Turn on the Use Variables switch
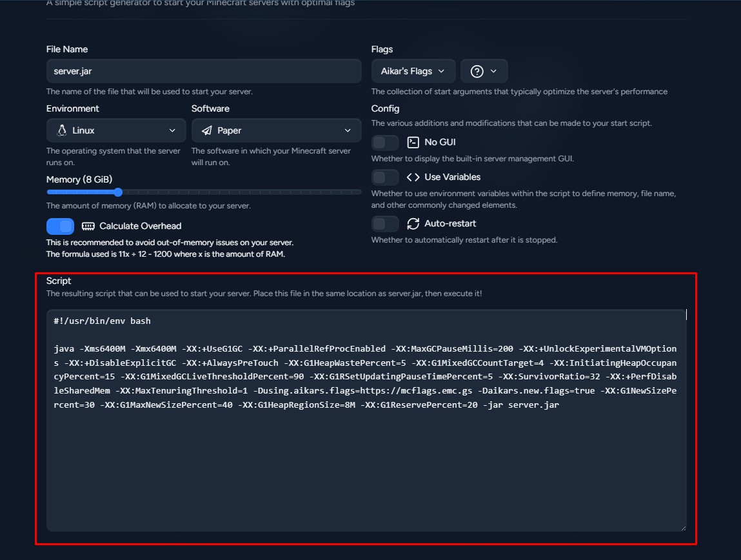Viewport: 741px width, 560px height. 385,177
